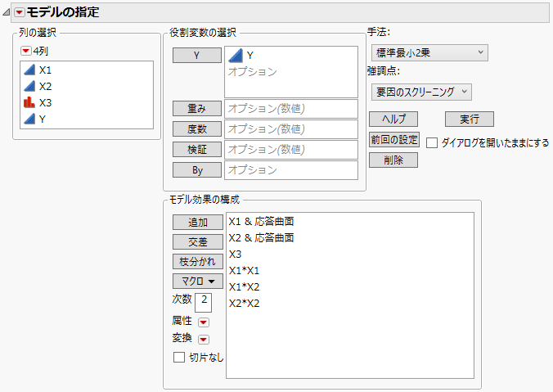Click the 次数 field showing 2

tap(203, 302)
